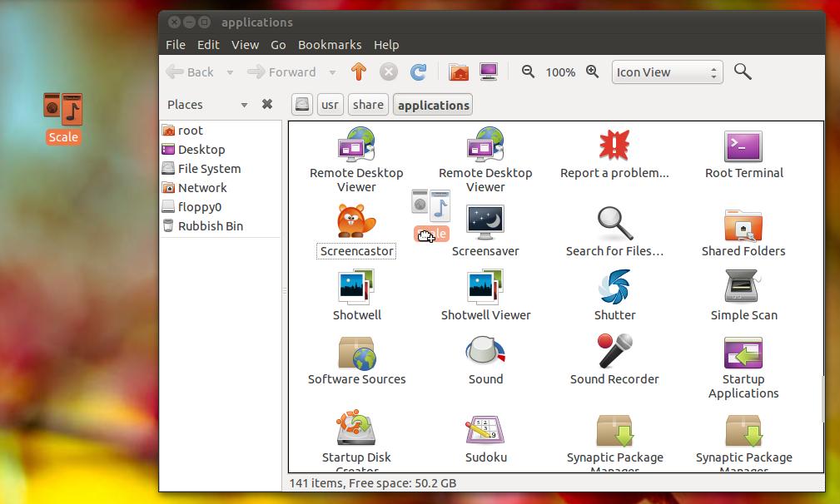Click the Stop loading button
Image resolution: width=840 pixels, height=504 pixels.
(x=389, y=72)
